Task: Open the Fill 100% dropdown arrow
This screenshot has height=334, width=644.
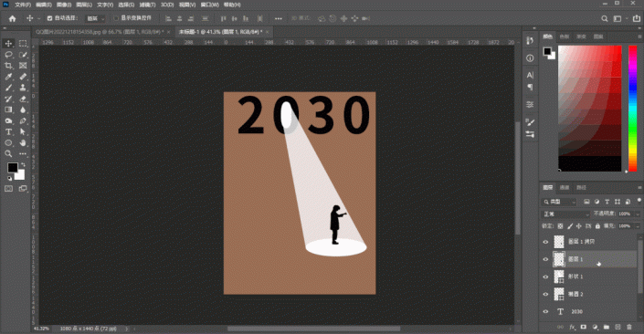Action: [x=638, y=226]
